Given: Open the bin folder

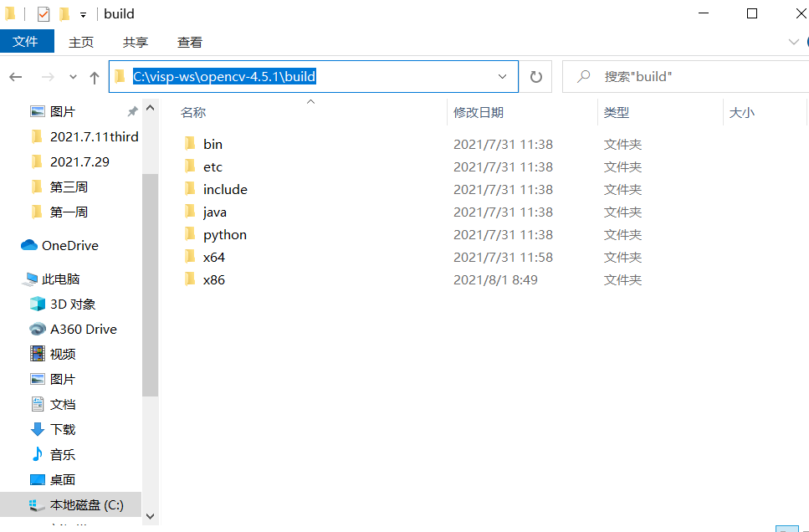Looking at the screenshot, I should pos(212,143).
